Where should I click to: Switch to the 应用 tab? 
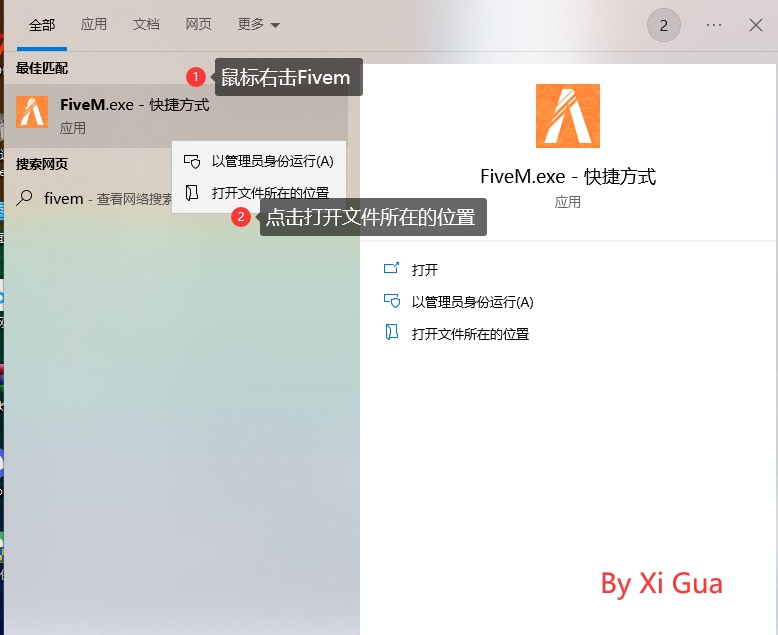click(x=94, y=25)
